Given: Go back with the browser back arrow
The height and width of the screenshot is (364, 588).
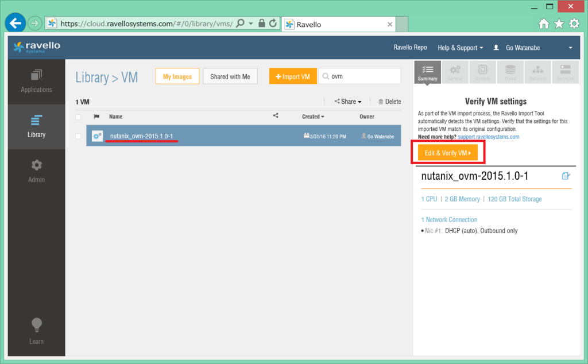Looking at the screenshot, I should (16, 23).
